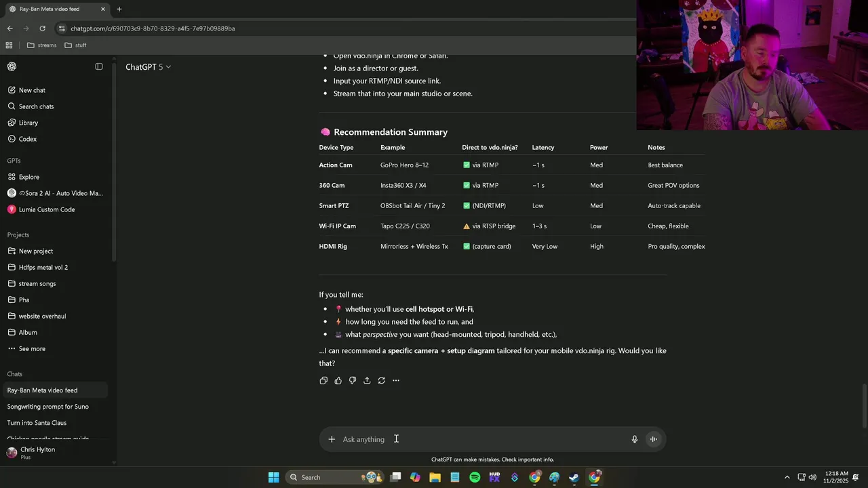Share the response with the share icon
The image size is (868, 488).
pyautogui.click(x=367, y=380)
